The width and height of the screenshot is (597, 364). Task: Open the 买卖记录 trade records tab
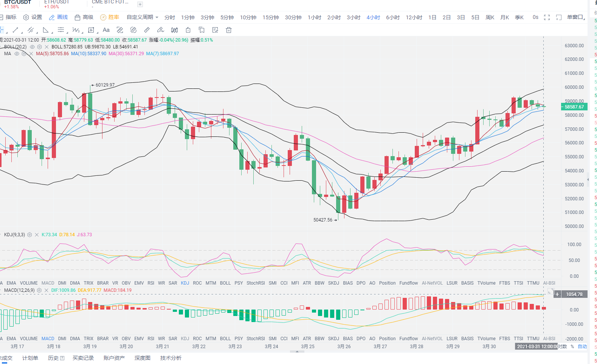click(83, 358)
